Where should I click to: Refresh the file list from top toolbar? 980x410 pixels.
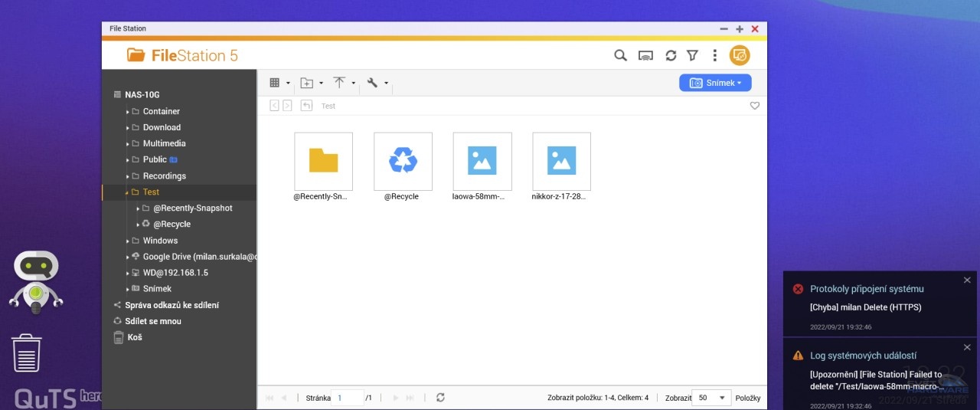(671, 55)
